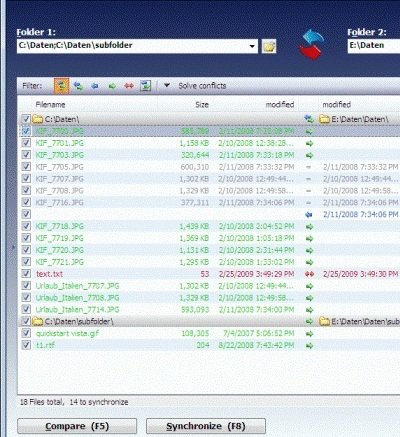Click the green arrow for KIF_7720.JPG
The width and height of the screenshot is (400, 437).
310,250
